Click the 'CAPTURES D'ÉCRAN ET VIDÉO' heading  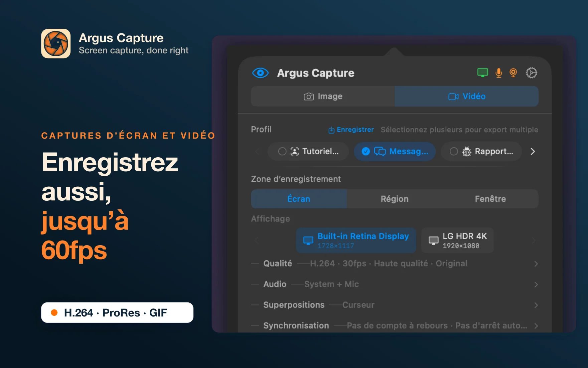pyautogui.click(x=128, y=135)
